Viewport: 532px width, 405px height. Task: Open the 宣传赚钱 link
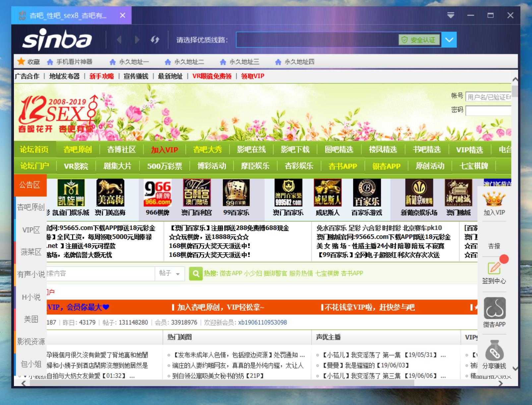[x=136, y=76]
